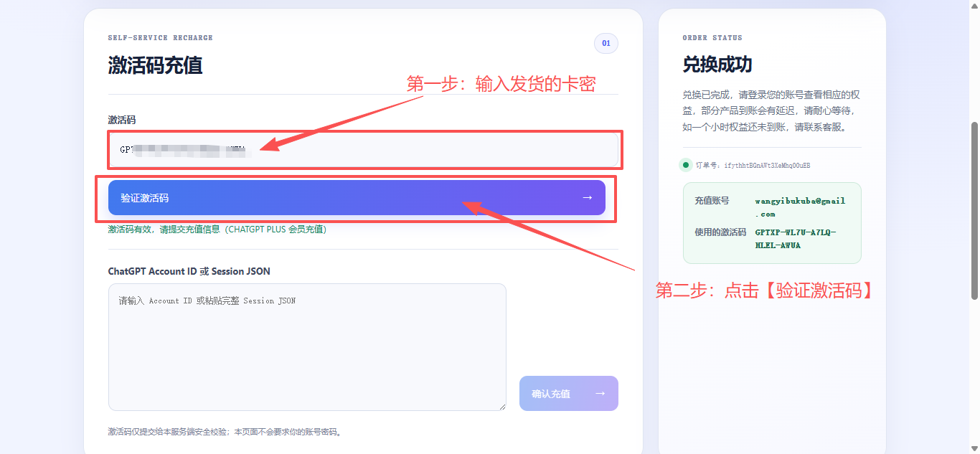
Task: Click the email wangyibukuba@gmail.com
Action: pyautogui.click(x=801, y=207)
